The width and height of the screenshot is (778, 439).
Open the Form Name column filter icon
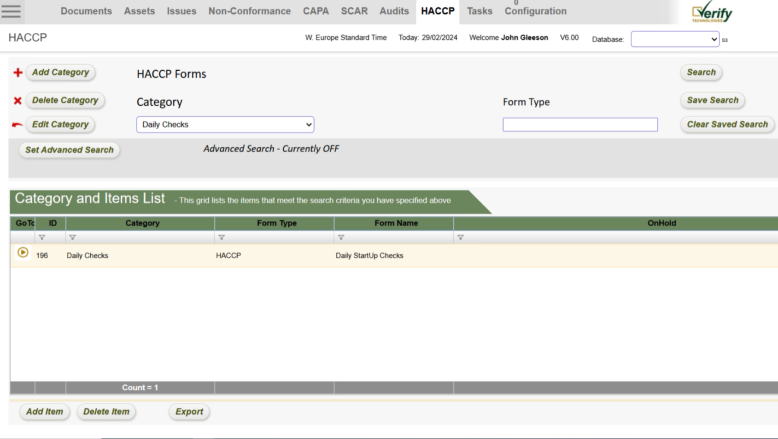pyautogui.click(x=341, y=238)
